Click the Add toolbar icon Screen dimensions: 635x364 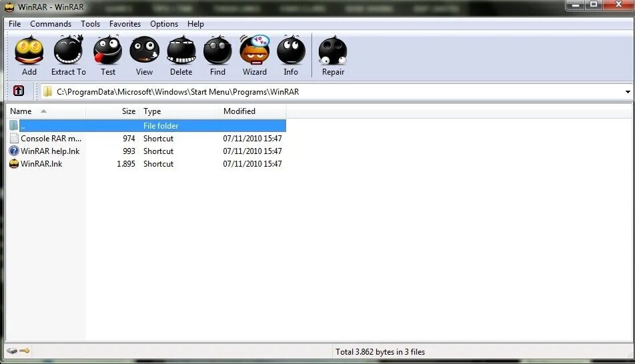coord(29,51)
